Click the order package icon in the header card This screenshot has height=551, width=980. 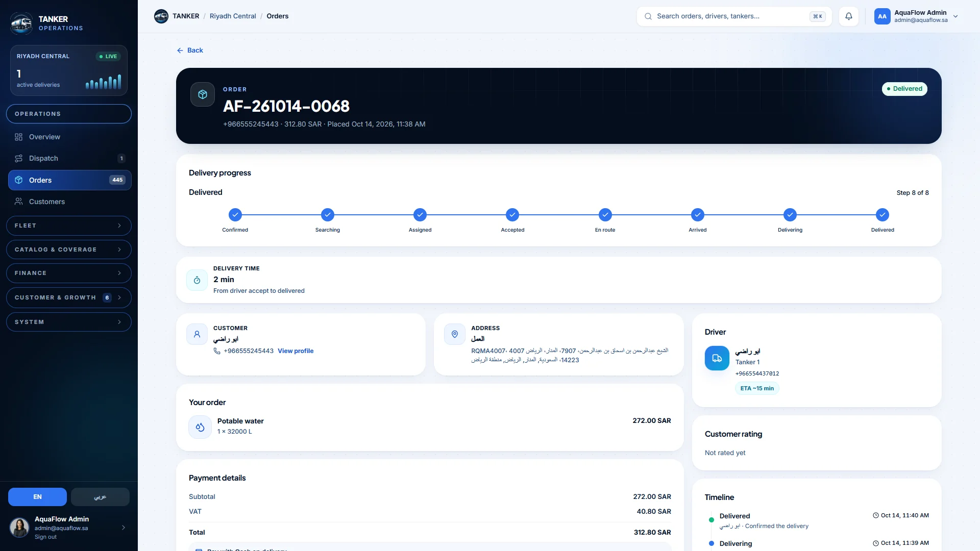tap(203, 94)
